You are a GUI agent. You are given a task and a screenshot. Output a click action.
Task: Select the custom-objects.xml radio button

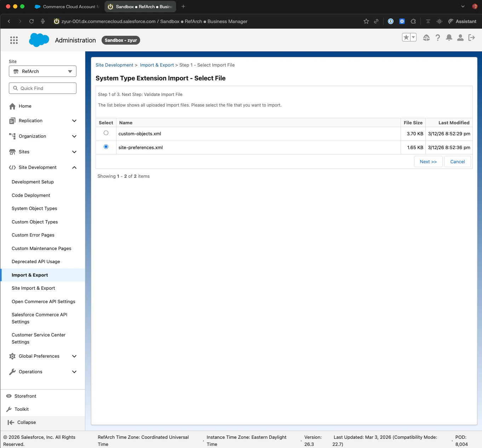[x=106, y=133]
